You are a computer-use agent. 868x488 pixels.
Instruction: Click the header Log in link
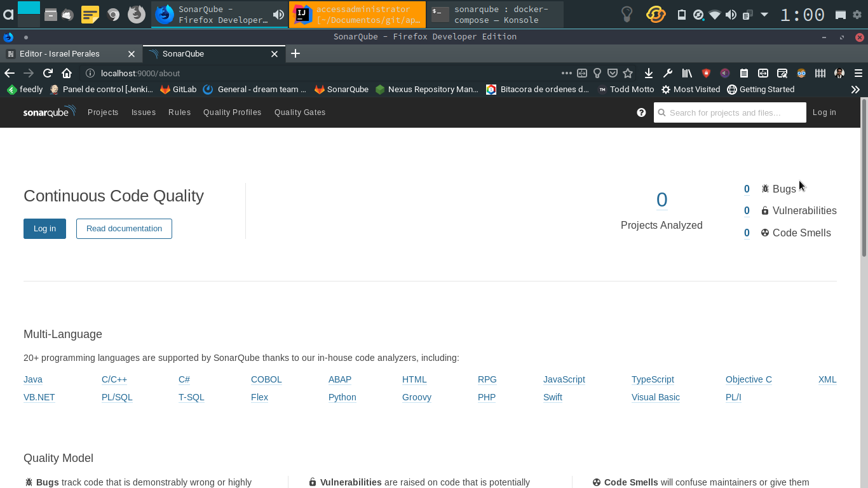coord(824,112)
